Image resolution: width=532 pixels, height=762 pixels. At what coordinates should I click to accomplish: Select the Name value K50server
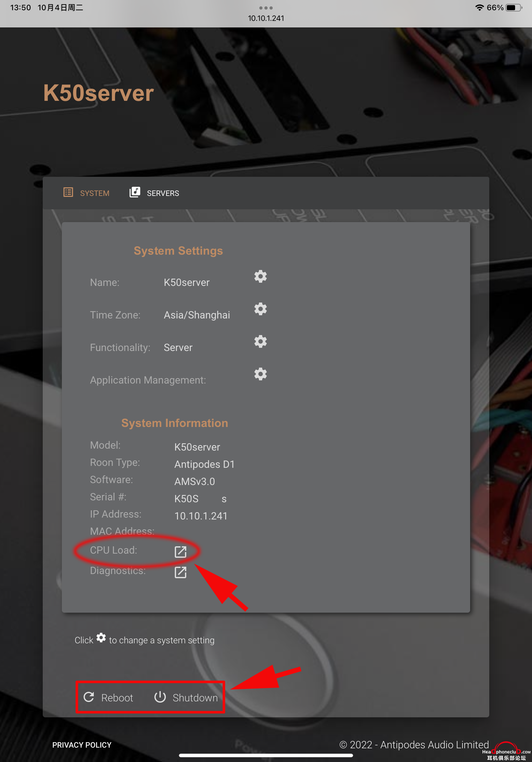coord(187,282)
